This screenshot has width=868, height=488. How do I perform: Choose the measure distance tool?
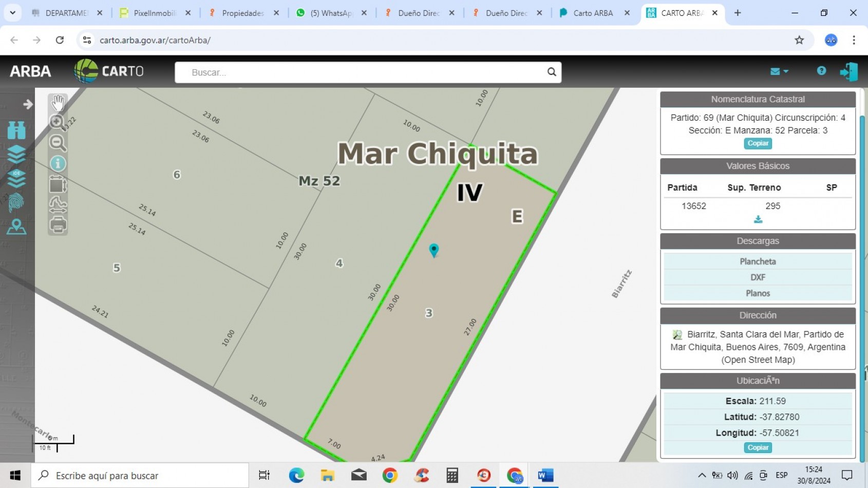[x=58, y=204]
